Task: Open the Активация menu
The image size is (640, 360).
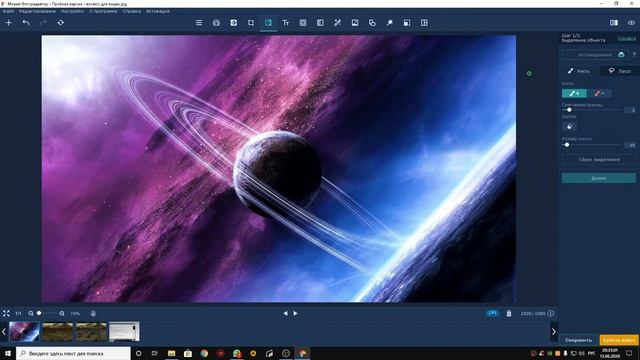Action: [158, 11]
